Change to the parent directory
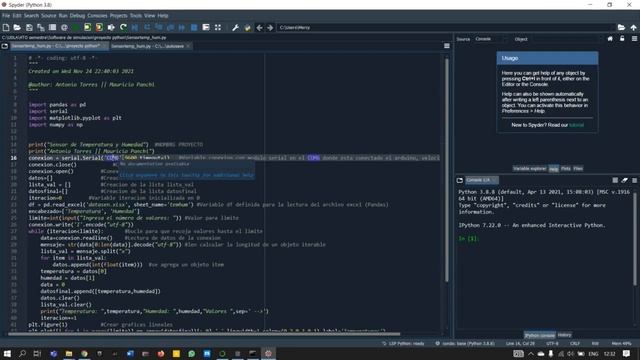Viewport: 640px width, 360px height. (633, 27)
